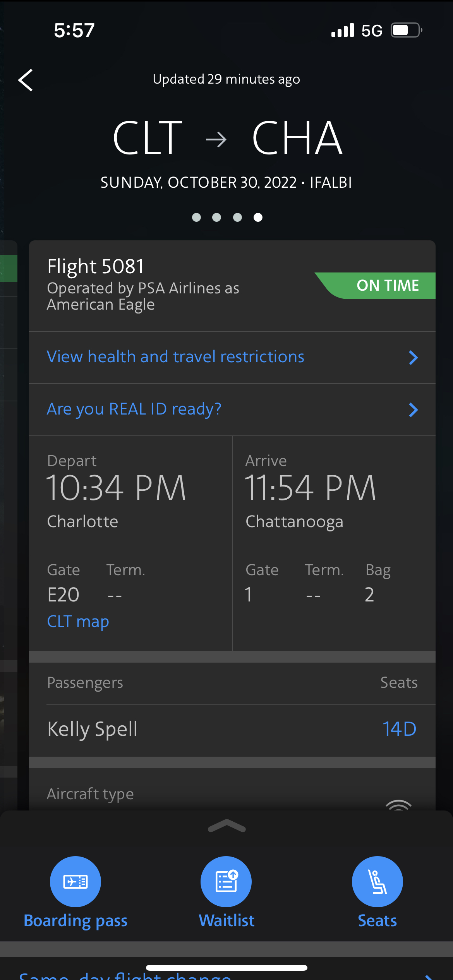Open the CLT map link
This screenshot has width=453, height=980.
click(78, 621)
